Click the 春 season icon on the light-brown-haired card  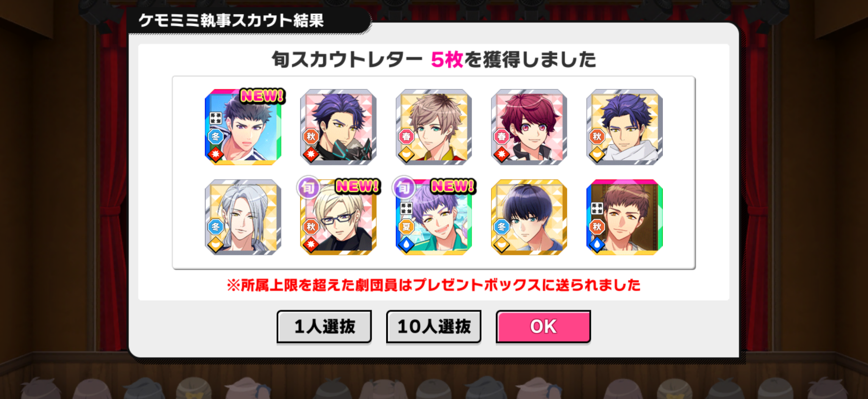[406, 136]
